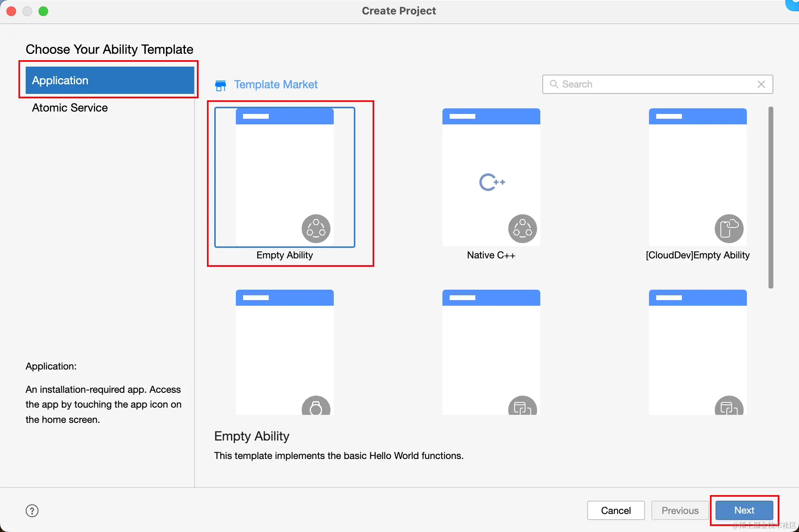Click the Previous button
This screenshot has height=532, width=799.
(680, 510)
